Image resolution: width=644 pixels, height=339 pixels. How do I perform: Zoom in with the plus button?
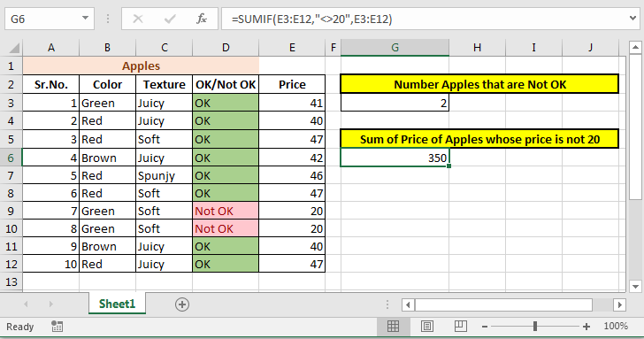point(586,327)
